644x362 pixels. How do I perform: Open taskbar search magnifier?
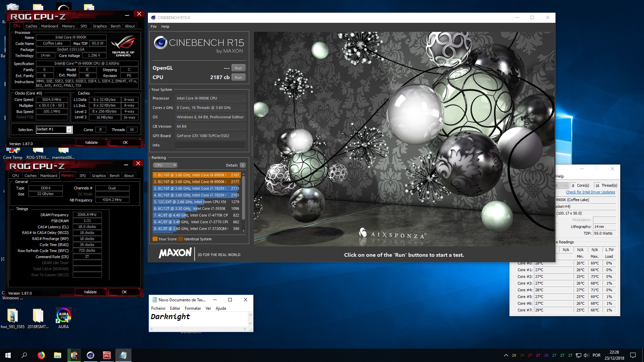pos(24,355)
